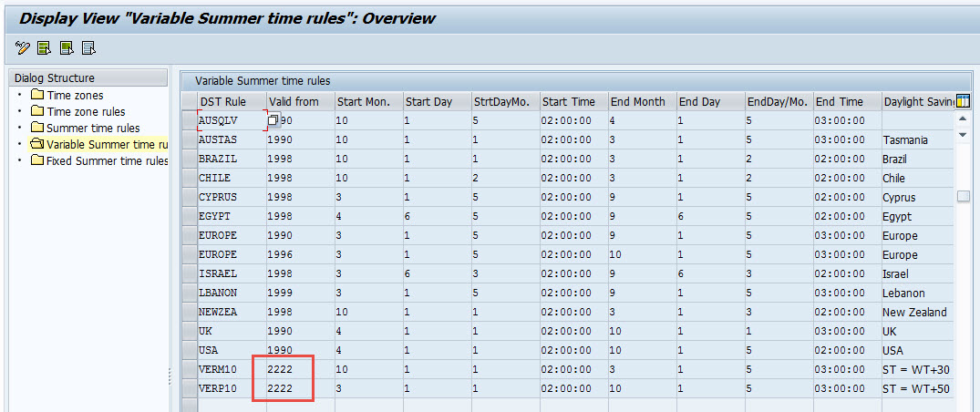Click the BRAZIL DST Rule cell
Image resolution: width=980 pixels, height=412 pixels.
coord(232,159)
